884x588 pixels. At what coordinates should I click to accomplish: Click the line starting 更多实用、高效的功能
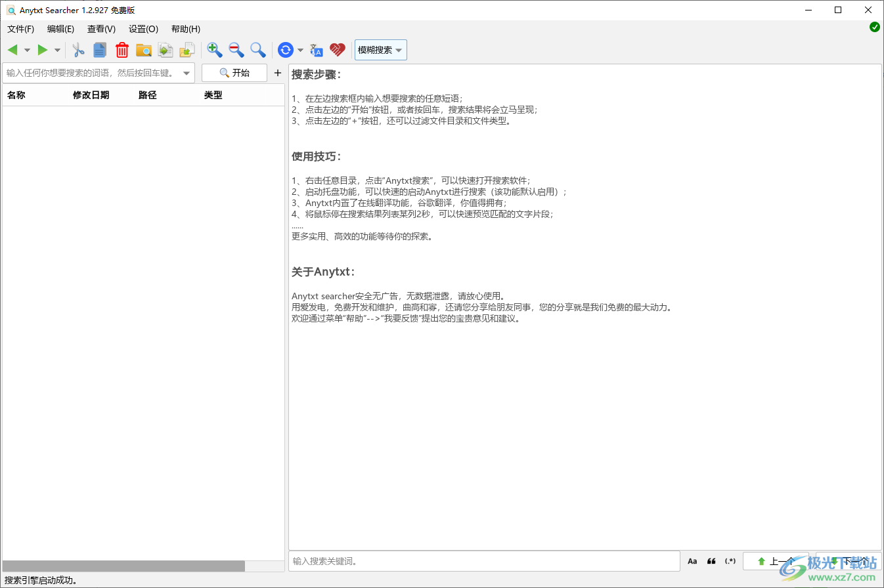(x=363, y=236)
